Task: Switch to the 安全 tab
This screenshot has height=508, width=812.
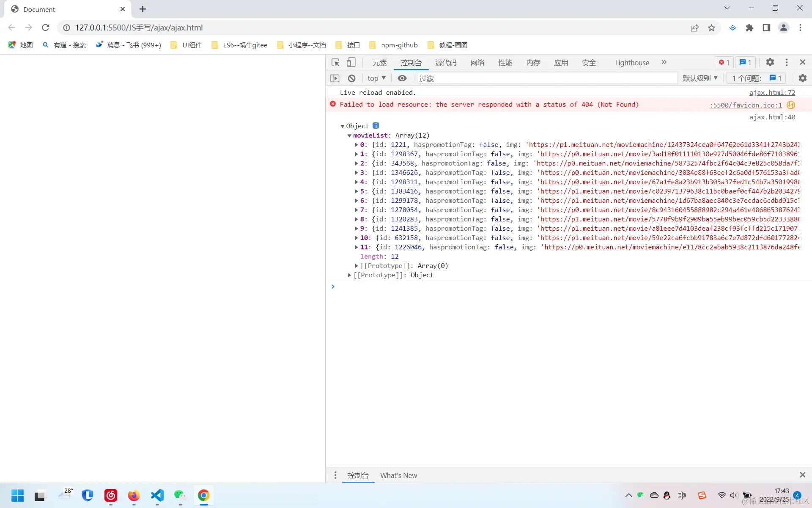Action: [589, 63]
